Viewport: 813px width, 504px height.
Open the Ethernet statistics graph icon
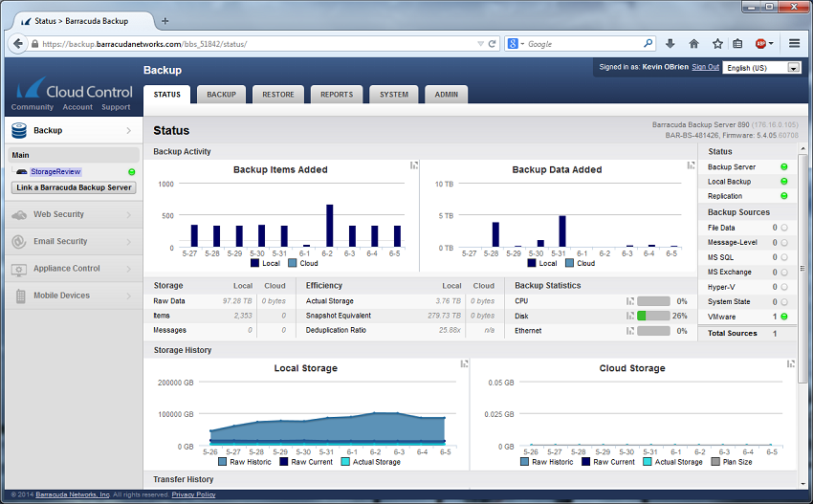point(630,331)
